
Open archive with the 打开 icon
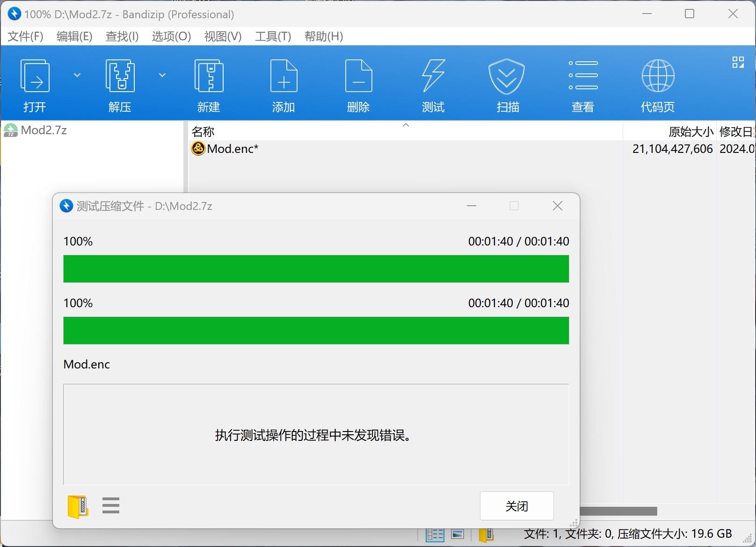click(35, 84)
